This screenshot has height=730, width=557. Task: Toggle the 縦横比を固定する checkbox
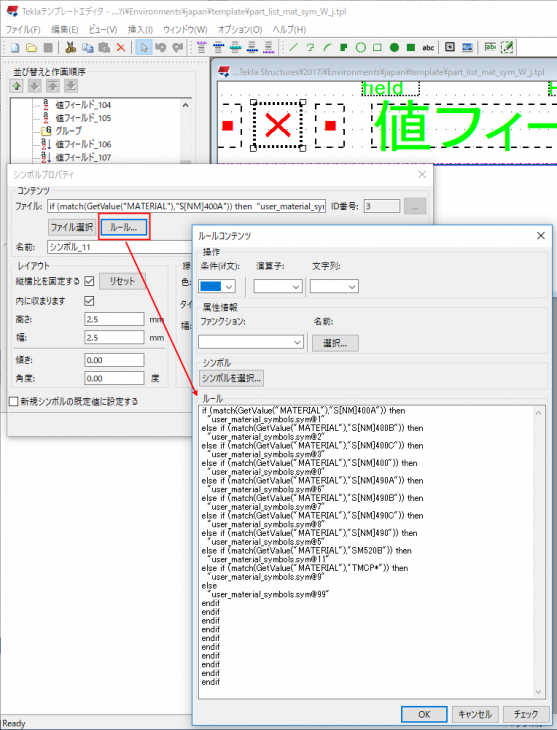coord(89,281)
